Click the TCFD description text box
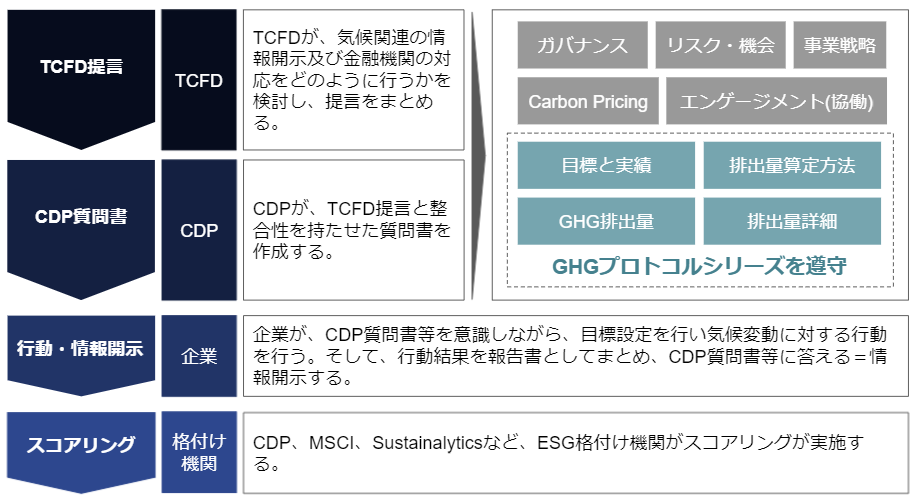This screenshot has height=502, width=916. click(x=353, y=80)
